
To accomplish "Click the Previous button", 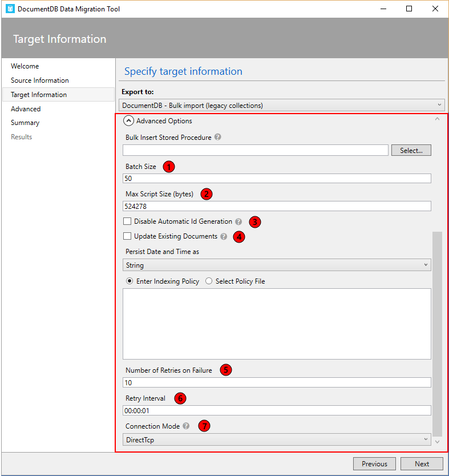I will (374, 464).
